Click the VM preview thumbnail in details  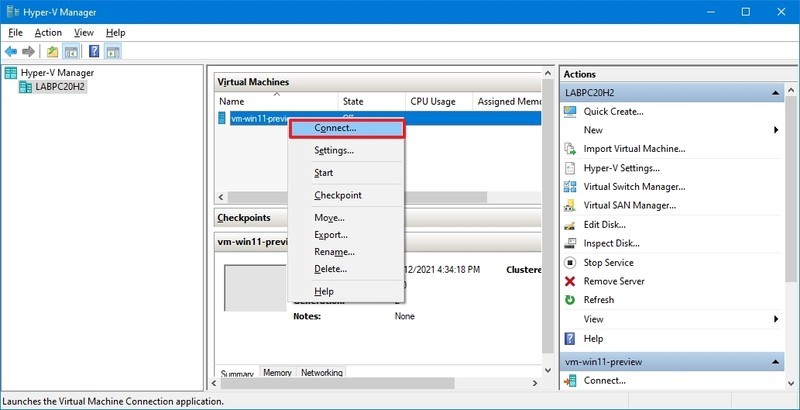(x=256, y=288)
